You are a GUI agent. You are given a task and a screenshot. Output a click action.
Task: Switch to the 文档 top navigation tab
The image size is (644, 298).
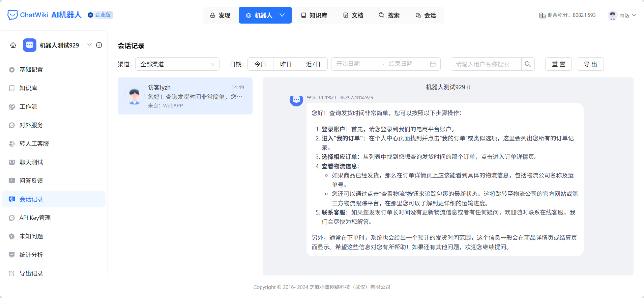pyautogui.click(x=353, y=15)
